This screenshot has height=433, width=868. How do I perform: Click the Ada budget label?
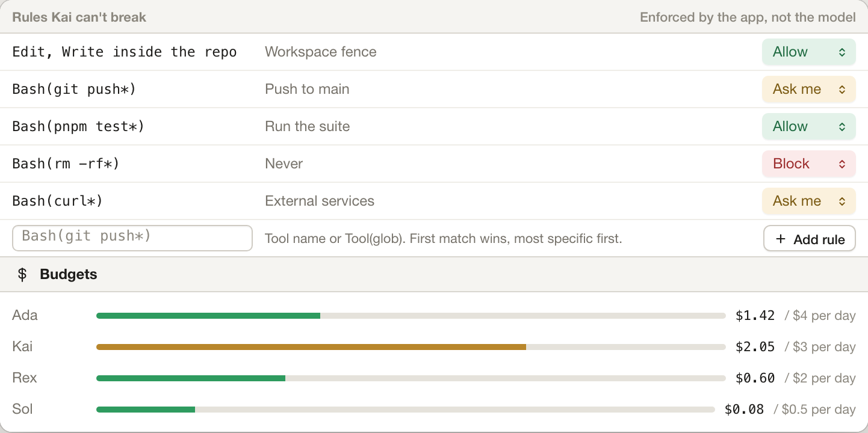click(25, 315)
